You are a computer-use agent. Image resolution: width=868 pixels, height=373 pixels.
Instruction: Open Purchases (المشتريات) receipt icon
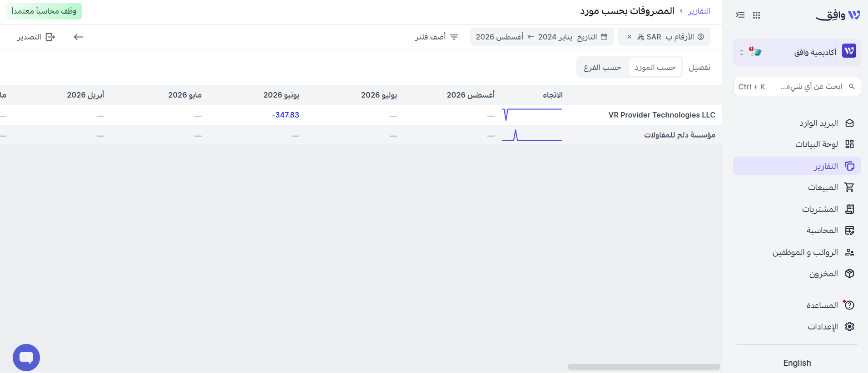pyautogui.click(x=849, y=209)
